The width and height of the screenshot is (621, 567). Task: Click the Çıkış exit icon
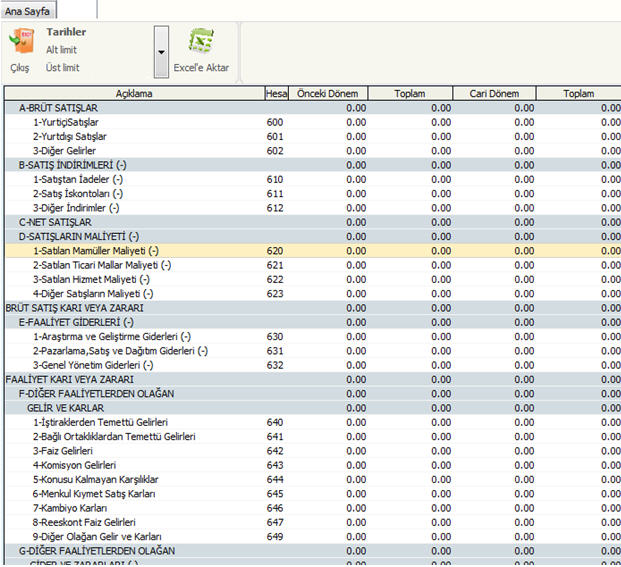point(19,49)
